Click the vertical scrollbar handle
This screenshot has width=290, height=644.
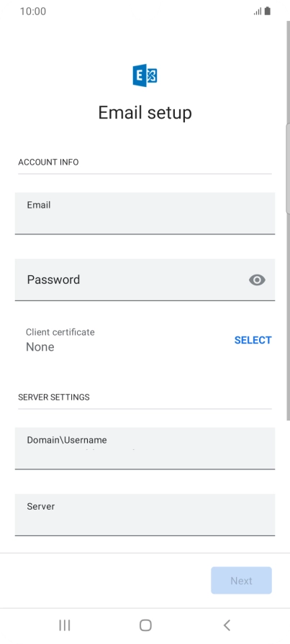(288, 168)
